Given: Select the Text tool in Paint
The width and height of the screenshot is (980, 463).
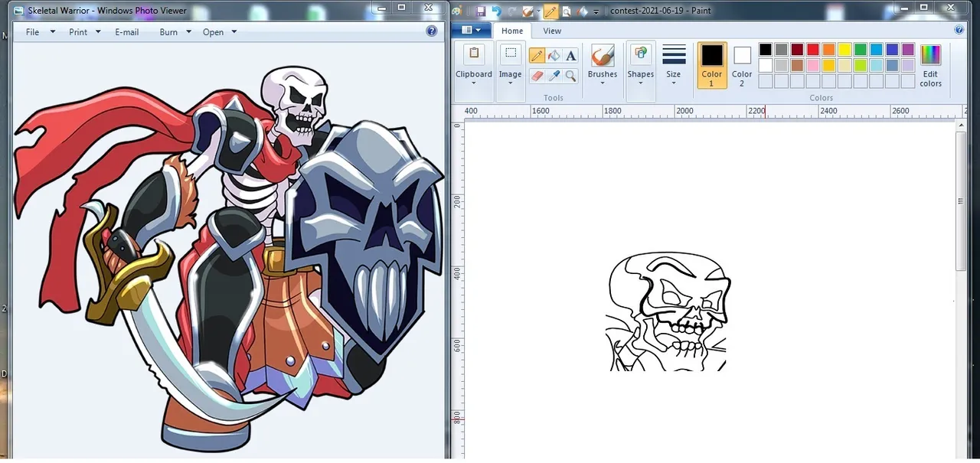Looking at the screenshot, I should pos(570,55).
